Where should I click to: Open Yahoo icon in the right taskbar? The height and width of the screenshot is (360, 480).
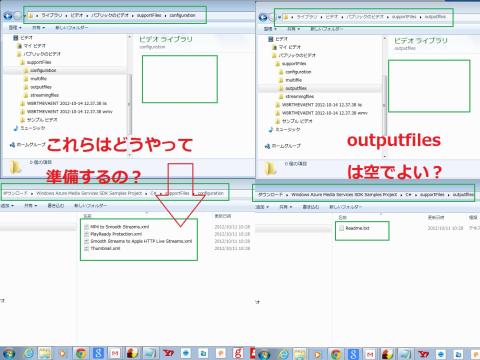click(423, 354)
